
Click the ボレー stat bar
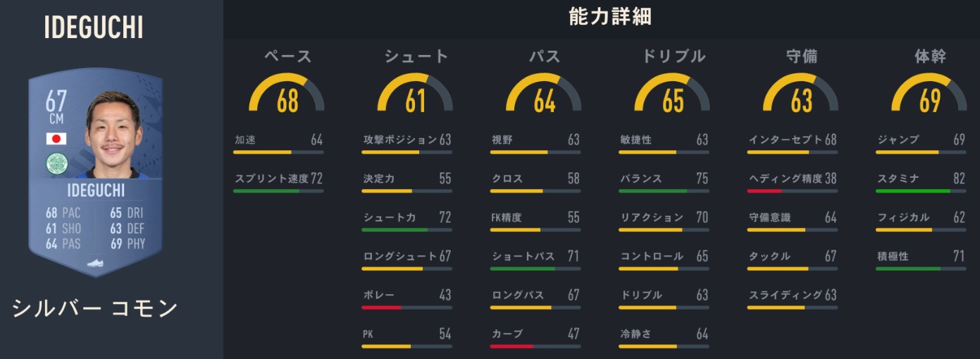[407, 307]
